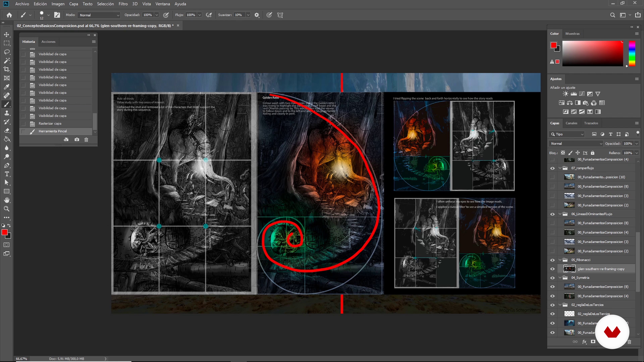Hide the 07_romperflujo group
Image resolution: width=644 pixels, height=362 pixels.
(552, 168)
